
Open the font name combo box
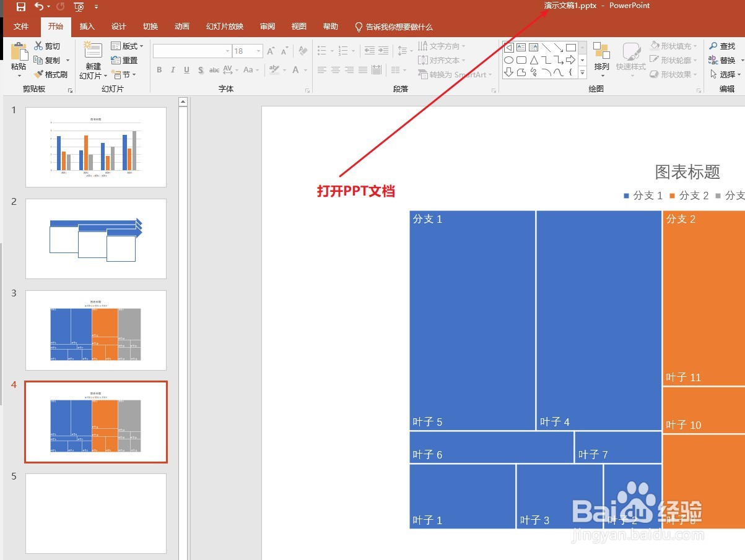[x=193, y=51]
